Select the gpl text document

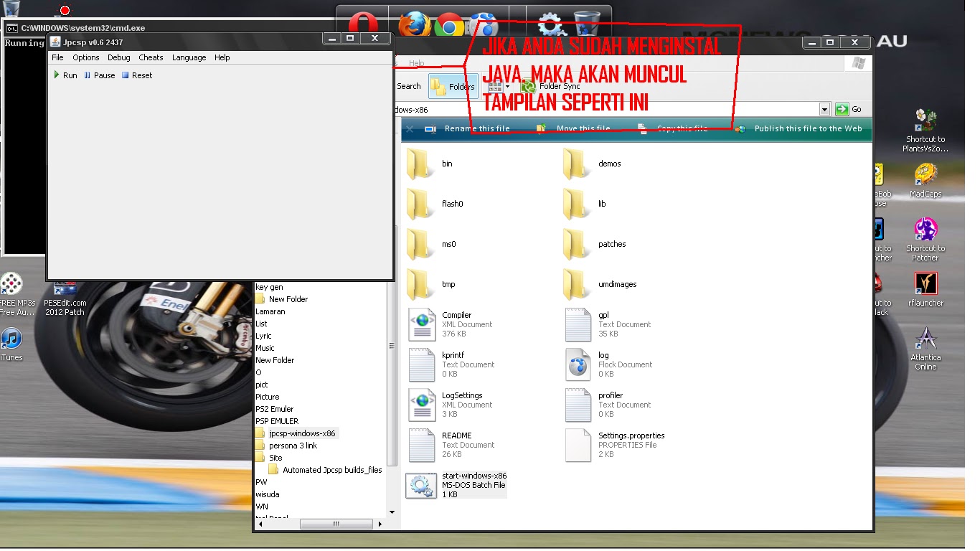[x=608, y=324]
